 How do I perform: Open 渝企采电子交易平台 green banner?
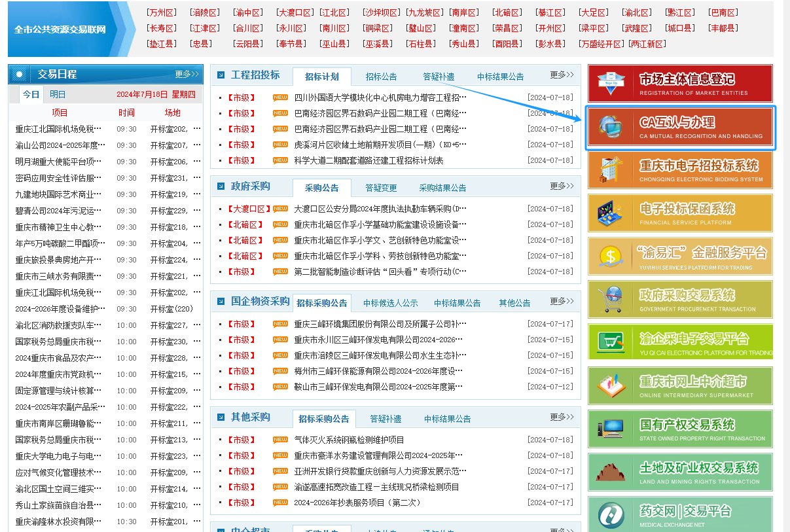679,342
